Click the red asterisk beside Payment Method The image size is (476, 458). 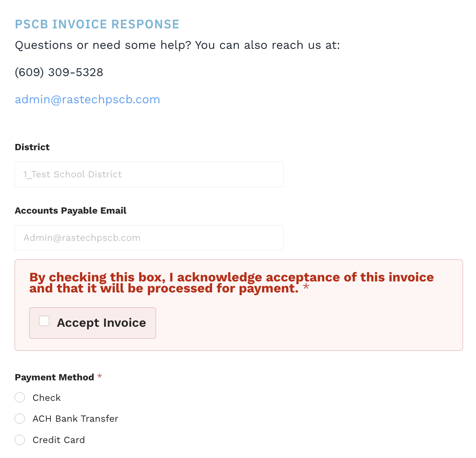(x=100, y=376)
